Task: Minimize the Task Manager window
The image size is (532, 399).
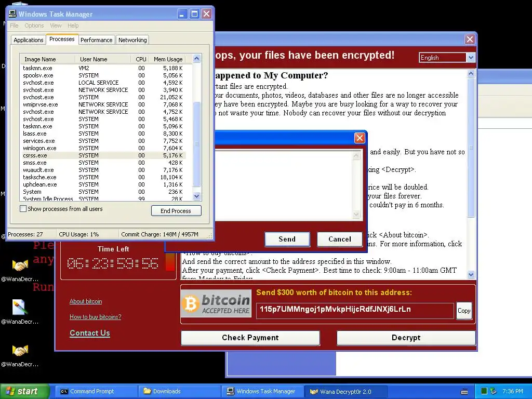Action: click(182, 14)
